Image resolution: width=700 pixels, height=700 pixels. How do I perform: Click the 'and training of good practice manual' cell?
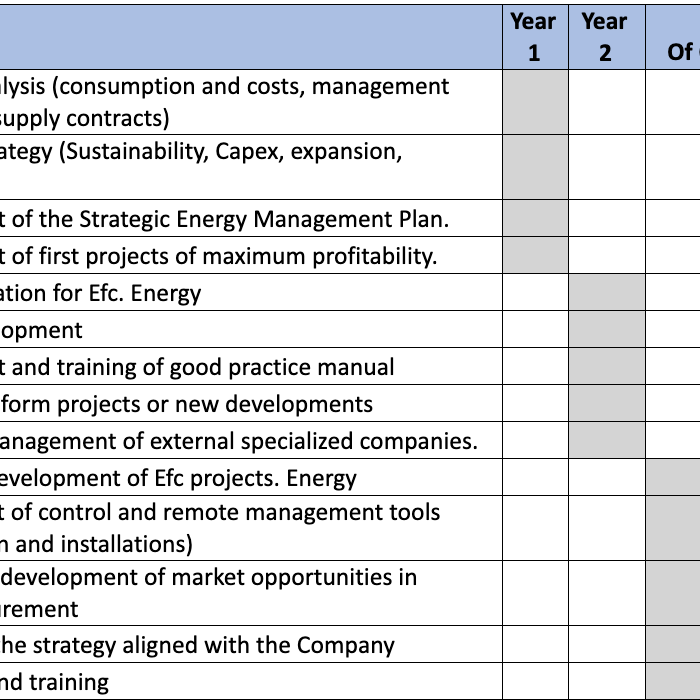251,367
